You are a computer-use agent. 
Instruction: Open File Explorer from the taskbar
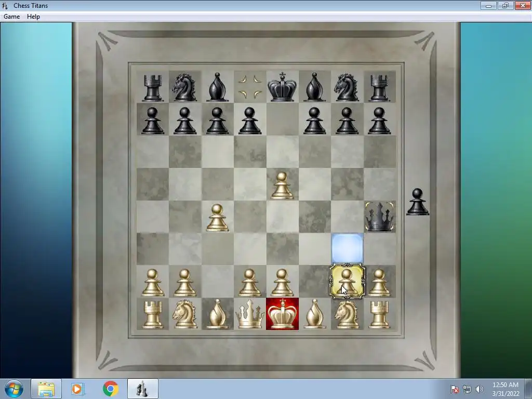pos(46,389)
